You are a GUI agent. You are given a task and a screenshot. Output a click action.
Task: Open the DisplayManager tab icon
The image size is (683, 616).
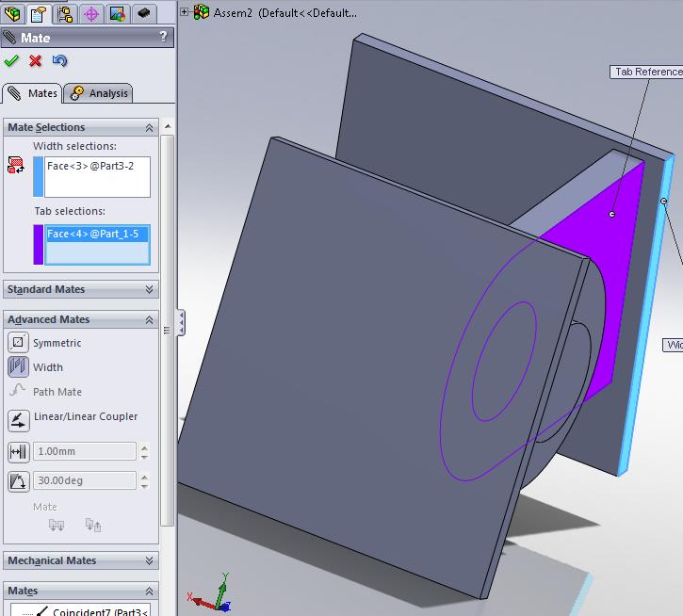coord(118,14)
